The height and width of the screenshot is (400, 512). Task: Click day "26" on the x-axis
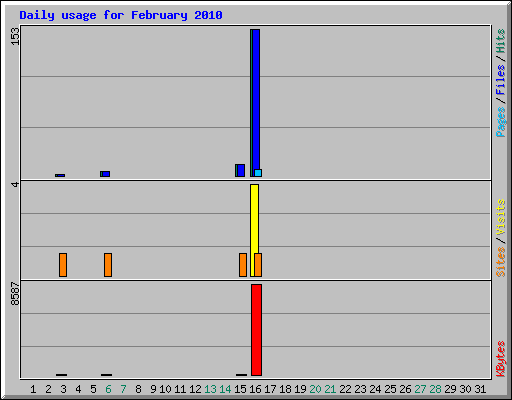tap(405, 389)
